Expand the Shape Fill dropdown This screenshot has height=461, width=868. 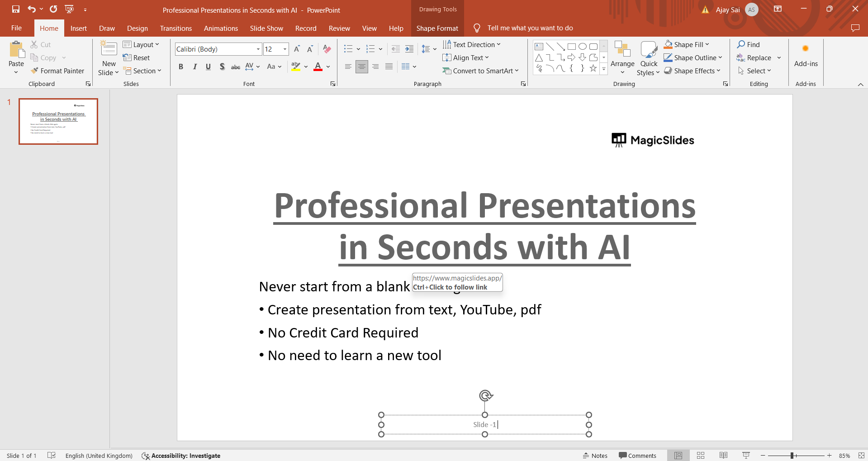pos(707,44)
